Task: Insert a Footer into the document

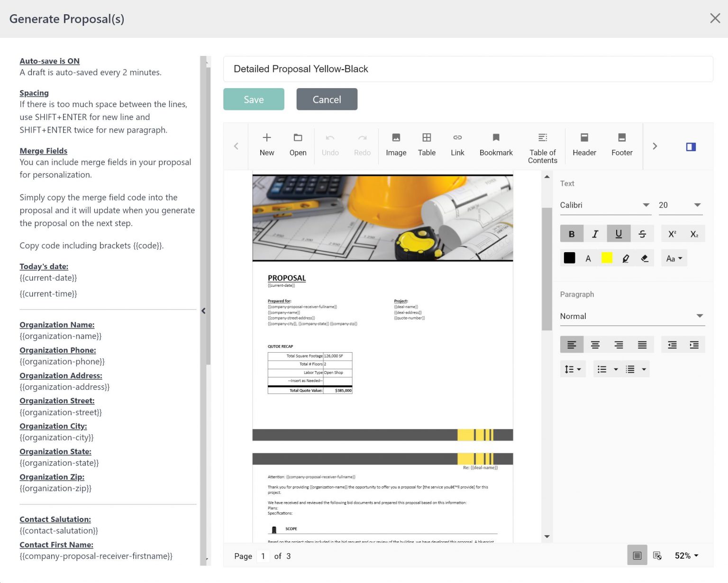Action: click(622, 145)
